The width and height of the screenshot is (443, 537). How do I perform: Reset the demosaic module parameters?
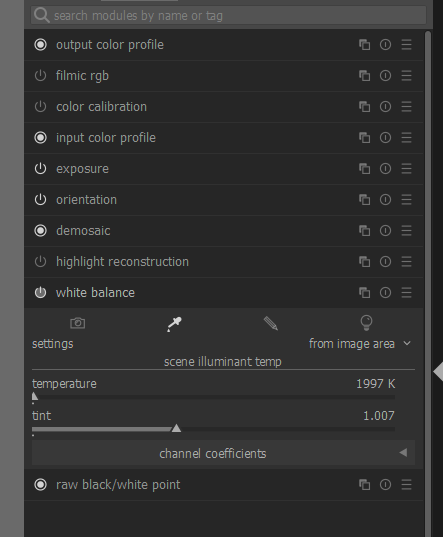tap(385, 231)
